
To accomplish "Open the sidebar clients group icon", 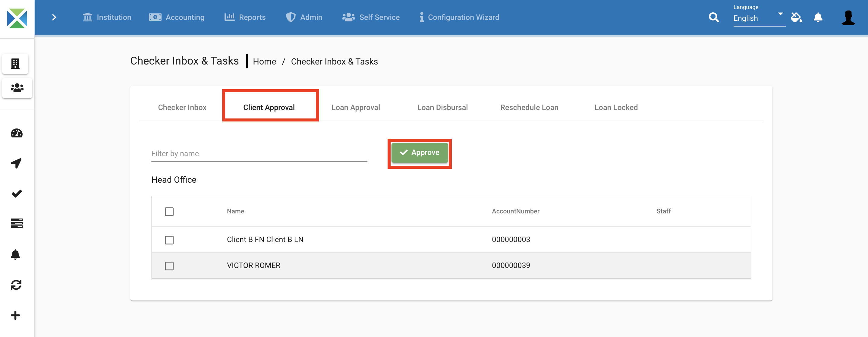I will pos(17,88).
